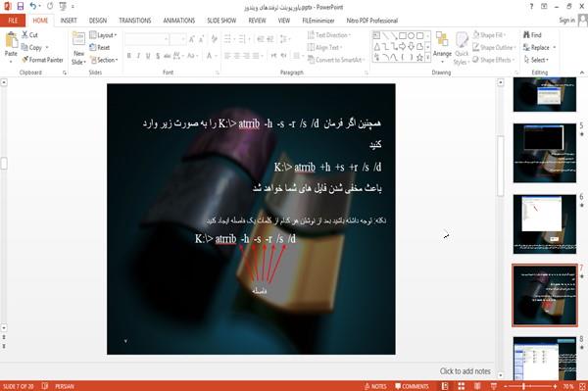The width and height of the screenshot is (588, 391).
Task: Click the Redo icon in quick access toolbar
Action: pos(50,7)
